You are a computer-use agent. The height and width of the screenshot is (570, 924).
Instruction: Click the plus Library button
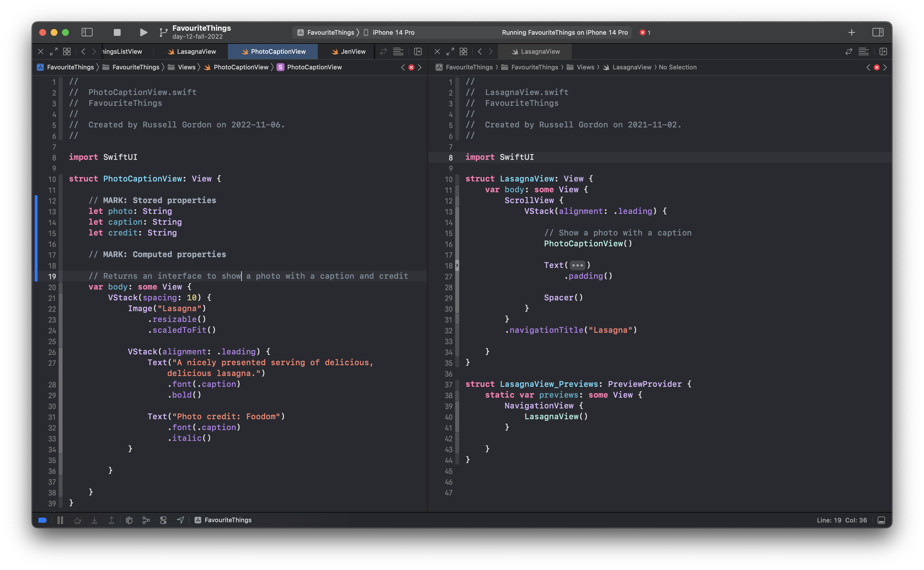[x=852, y=32]
